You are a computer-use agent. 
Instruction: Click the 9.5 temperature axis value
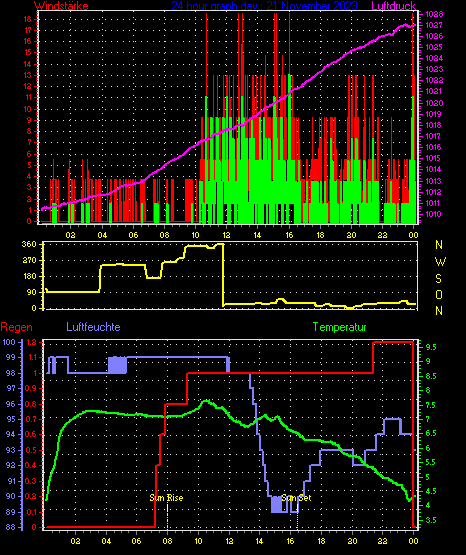tap(431, 347)
